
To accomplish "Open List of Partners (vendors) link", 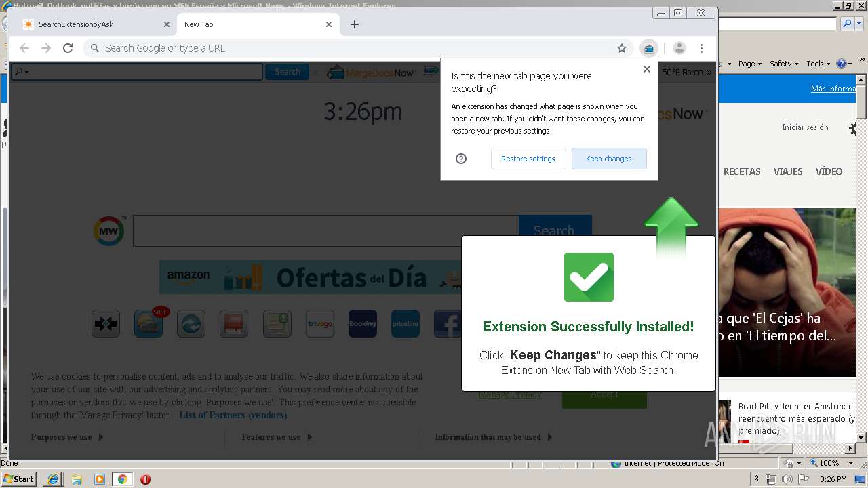I will click(x=233, y=415).
